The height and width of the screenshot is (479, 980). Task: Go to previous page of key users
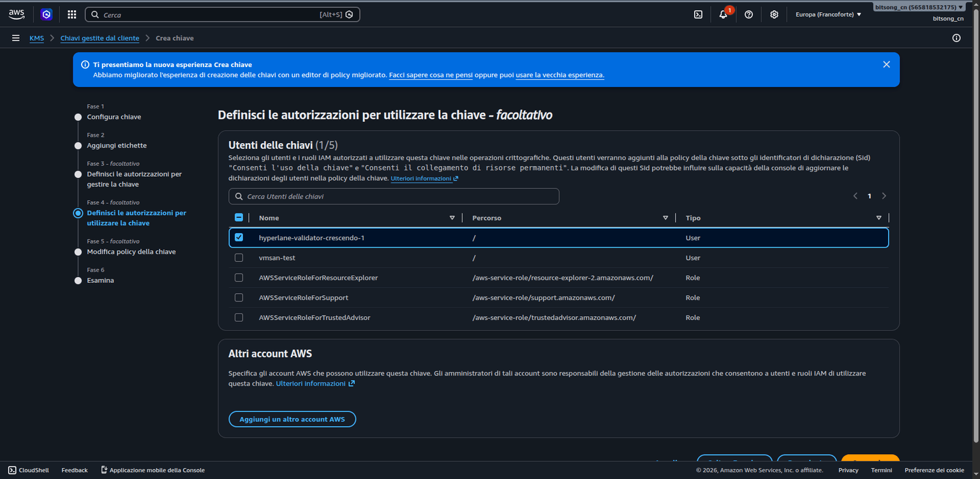[855, 196]
